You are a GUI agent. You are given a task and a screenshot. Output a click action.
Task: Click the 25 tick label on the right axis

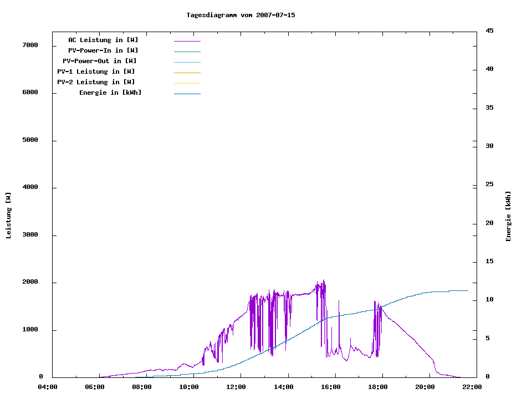click(x=489, y=185)
